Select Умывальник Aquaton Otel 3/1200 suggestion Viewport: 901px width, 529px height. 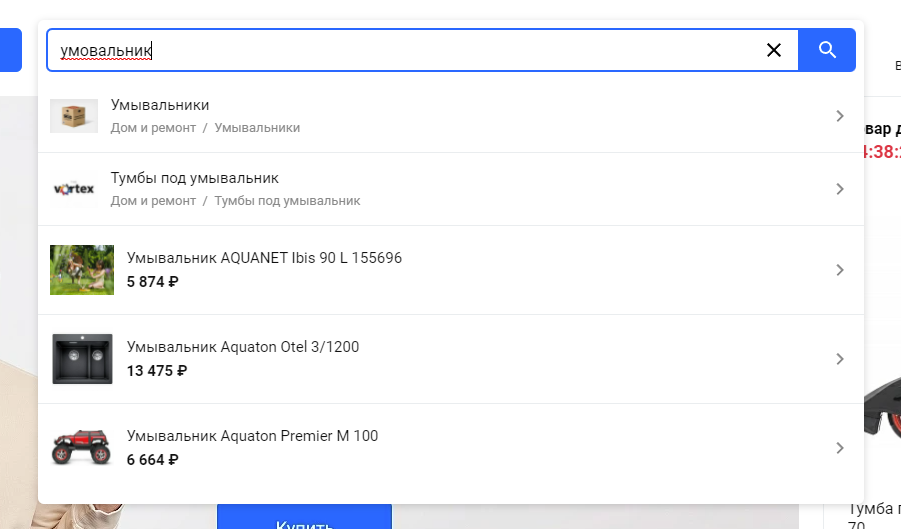click(x=451, y=359)
